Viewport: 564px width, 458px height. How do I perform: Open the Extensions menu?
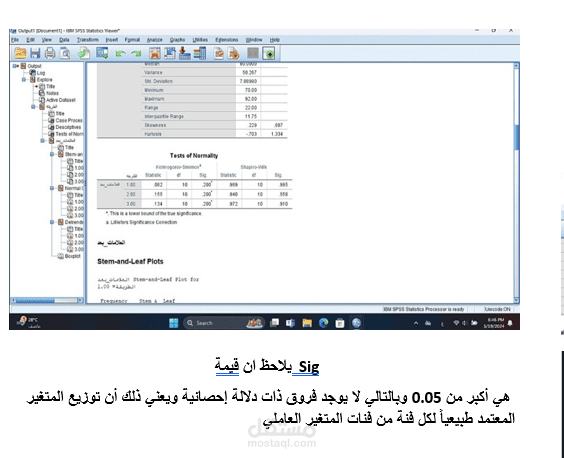(227, 40)
